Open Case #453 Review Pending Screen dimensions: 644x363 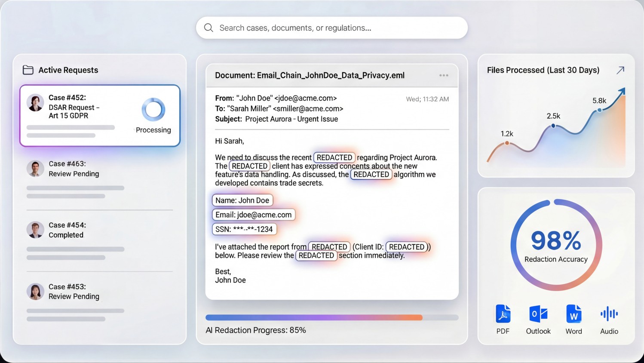point(99,296)
